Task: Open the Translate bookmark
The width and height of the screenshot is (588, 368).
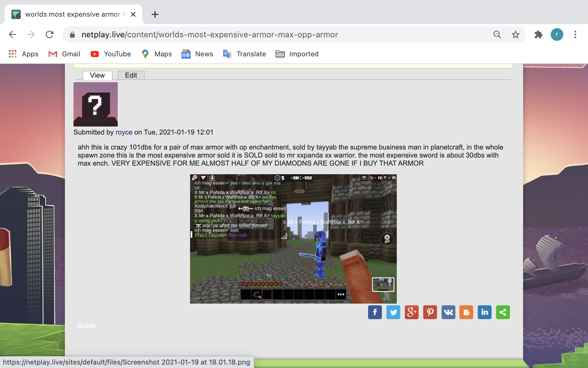Action: tap(245, 54)
